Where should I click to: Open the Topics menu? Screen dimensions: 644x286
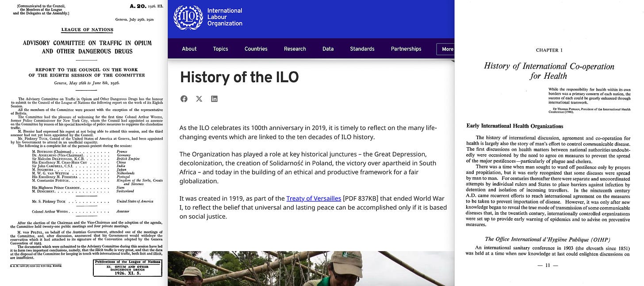(221, 49)
